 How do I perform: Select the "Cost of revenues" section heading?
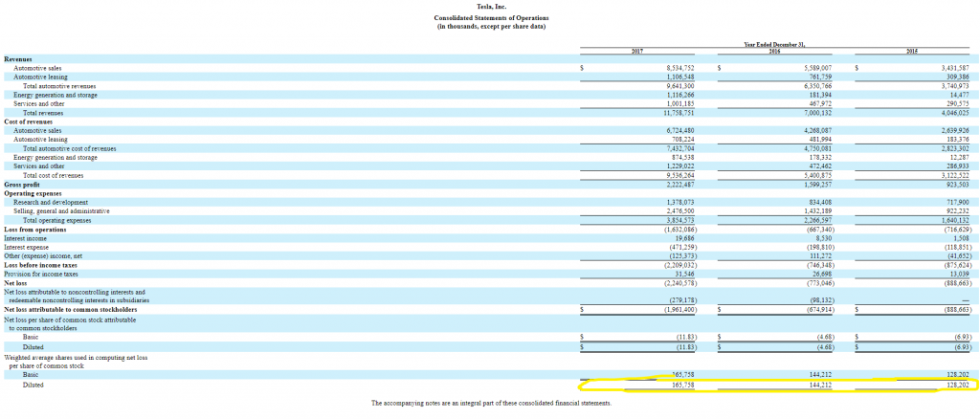pos(28,121)
